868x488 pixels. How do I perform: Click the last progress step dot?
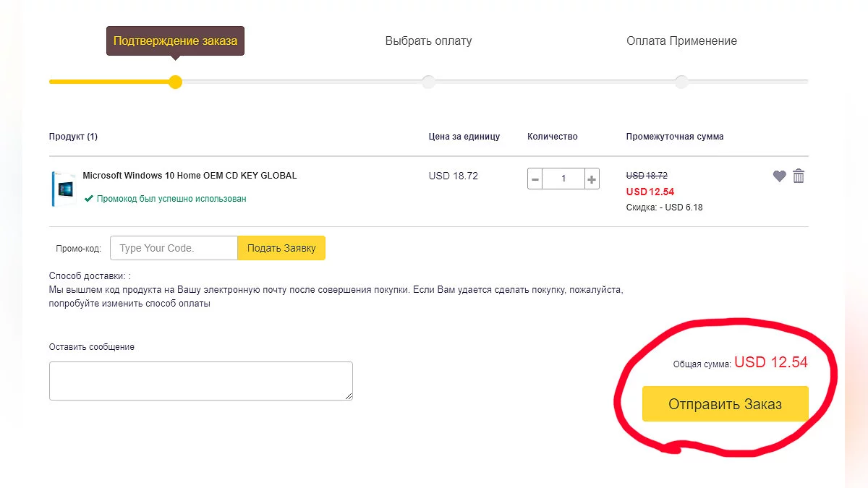tap(681, 82)
